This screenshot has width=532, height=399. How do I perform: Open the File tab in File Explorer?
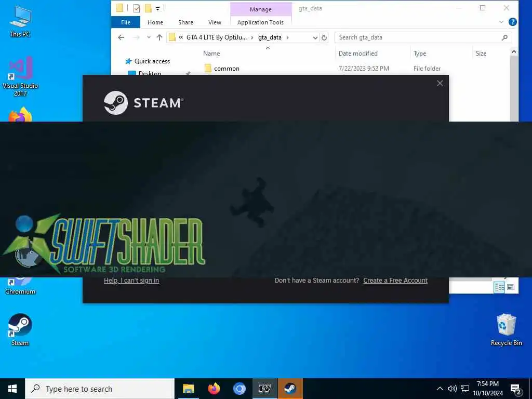(x=126, y=22)
